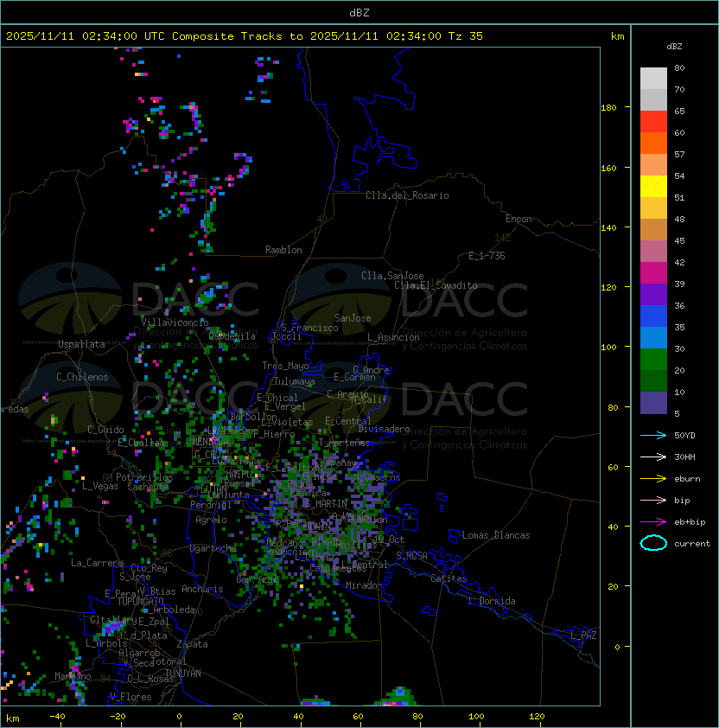
Task: Select the yellow eburn arrow symbol
Action: 653,479
